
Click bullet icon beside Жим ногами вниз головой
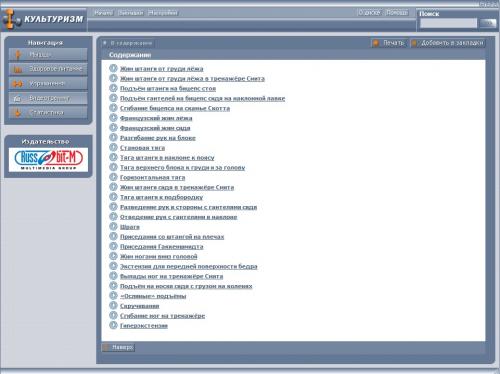[x=113, y=256]
